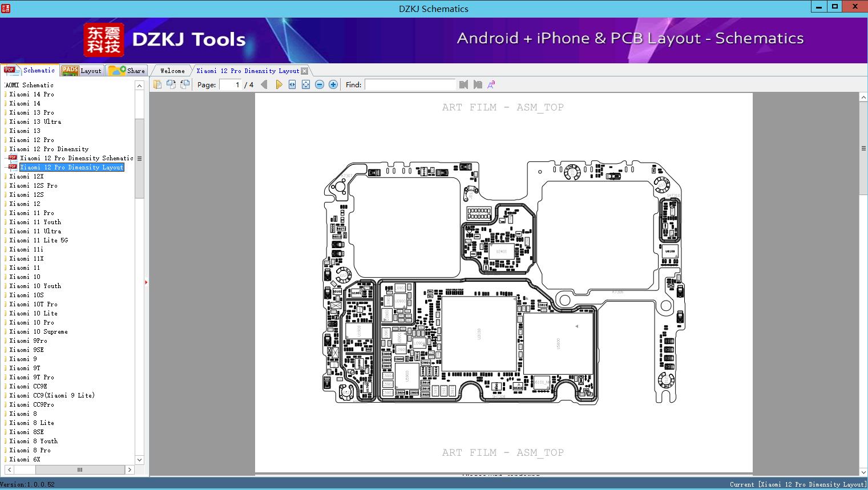
Task: Click the find next icon
Action: point(477,84)
